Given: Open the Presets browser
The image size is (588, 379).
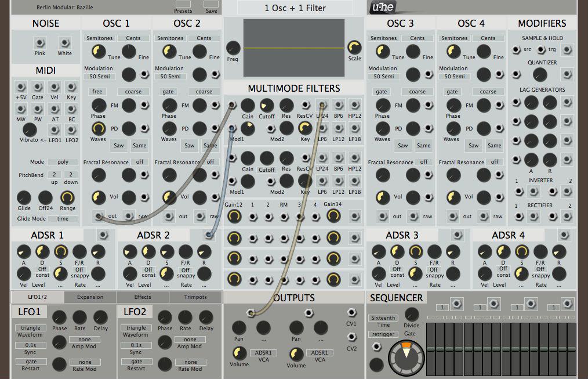Looking at the screenshot, I should point(183,4).
